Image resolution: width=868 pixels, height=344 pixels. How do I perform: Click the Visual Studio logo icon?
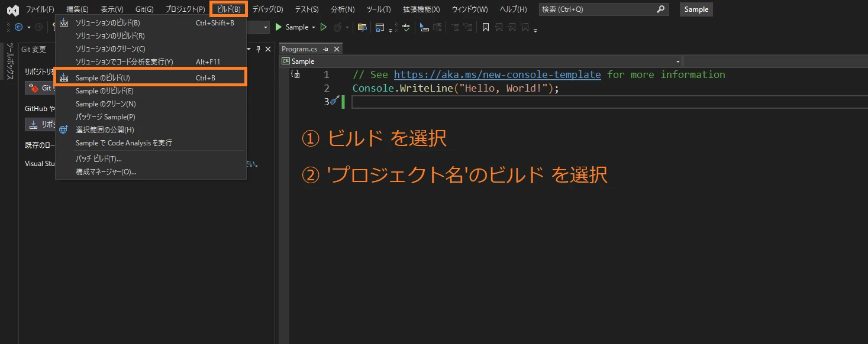point(12,10)
